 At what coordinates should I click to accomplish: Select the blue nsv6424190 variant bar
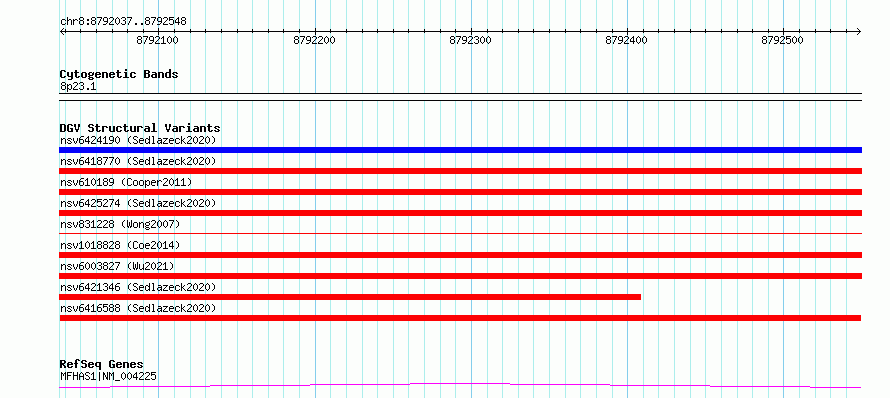460,150
